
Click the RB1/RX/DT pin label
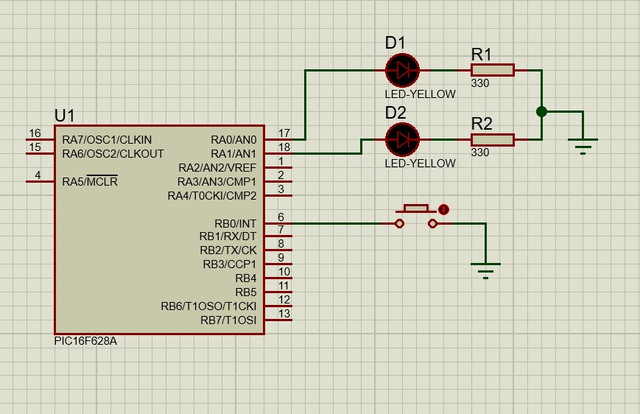(228, 236)
